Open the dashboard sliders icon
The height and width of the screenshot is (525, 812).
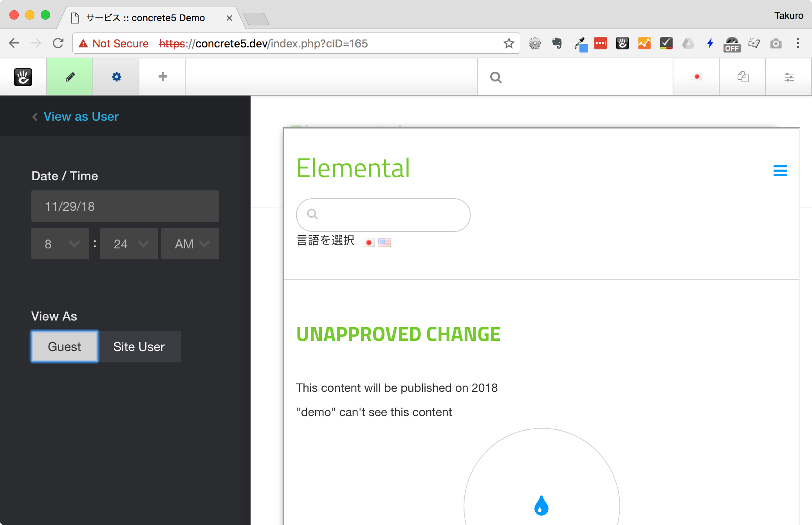pos(789,77)
